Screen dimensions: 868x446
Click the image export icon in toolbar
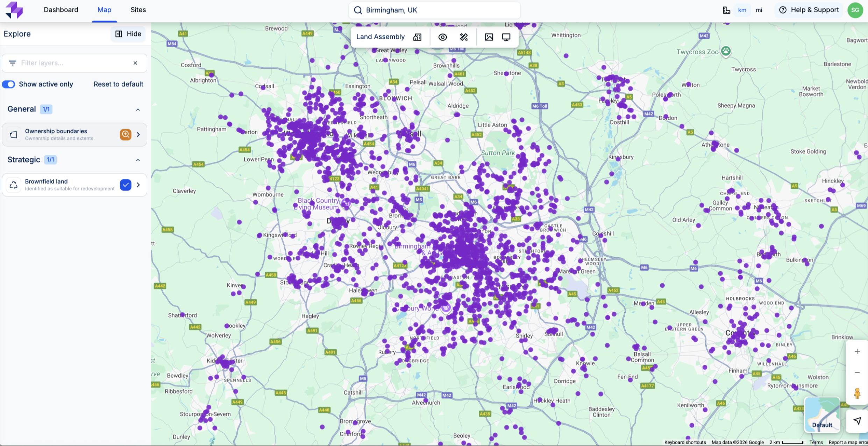pyautogui.click(x=489, y=37)
